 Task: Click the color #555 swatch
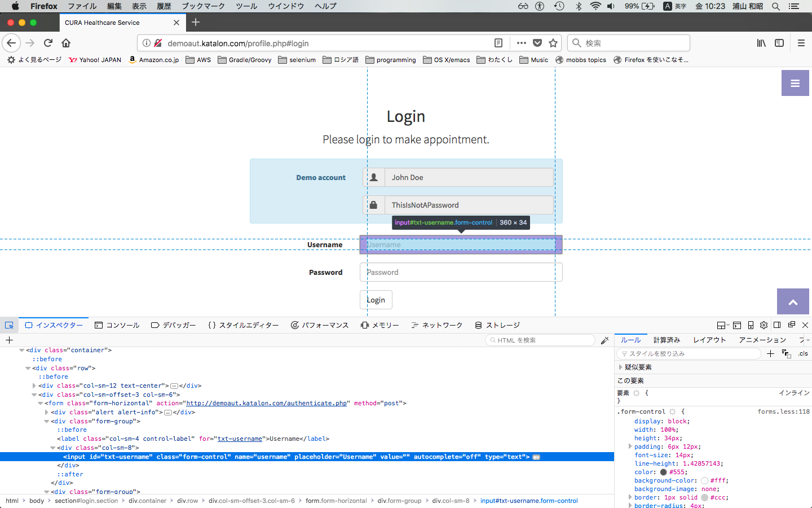point(663,472)
